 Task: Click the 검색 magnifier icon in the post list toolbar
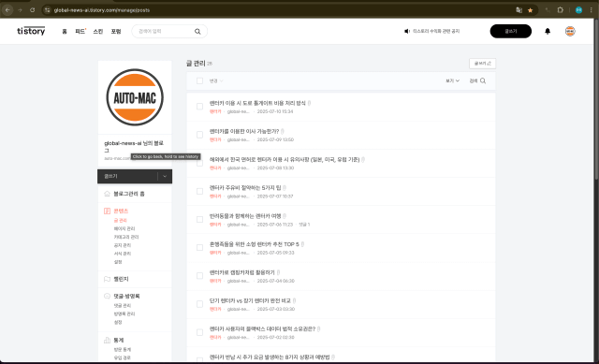click(483, 80)
